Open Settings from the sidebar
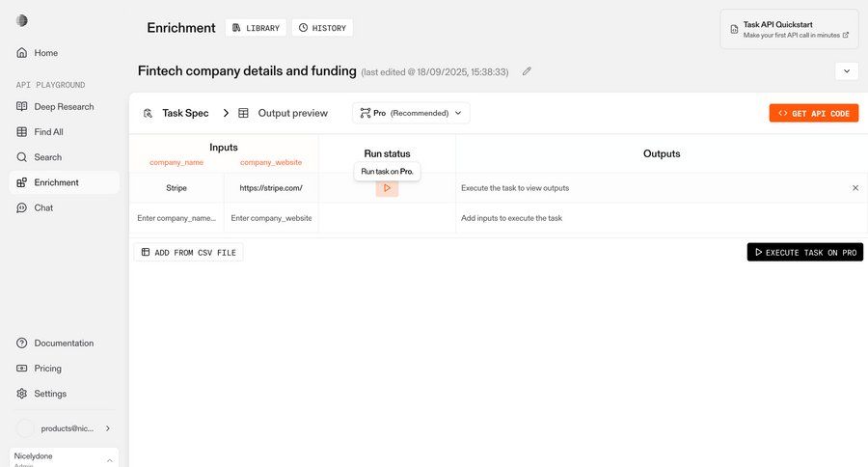This screenshot has width=868, height=467. [50, 394]
